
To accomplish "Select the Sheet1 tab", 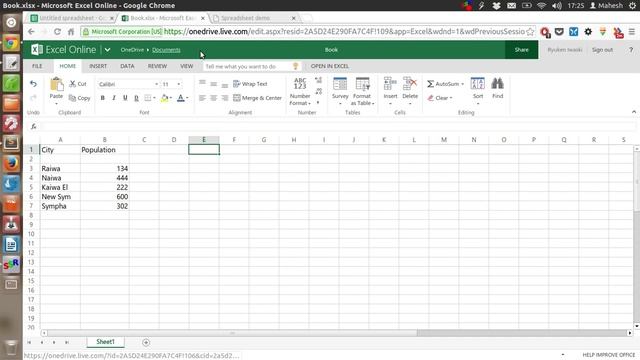I will coord(105,342).
